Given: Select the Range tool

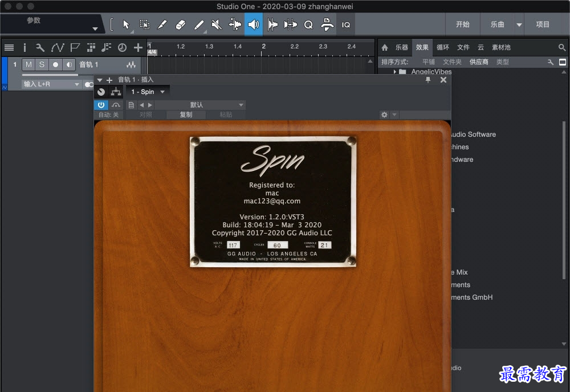Looking at the screenshot, I should tap(144, 24).
